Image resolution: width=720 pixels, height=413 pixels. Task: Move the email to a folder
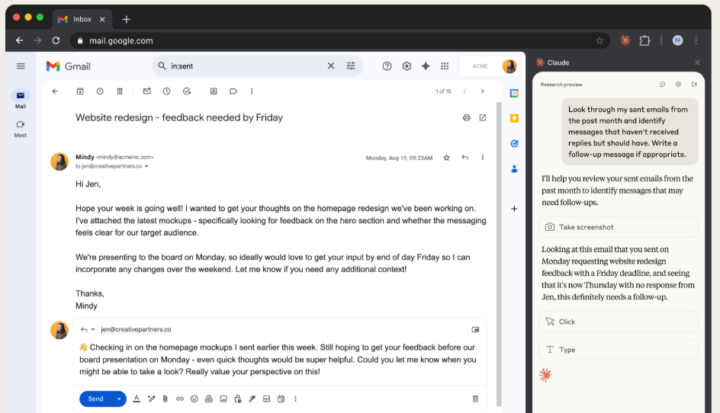tap(214, 91)
